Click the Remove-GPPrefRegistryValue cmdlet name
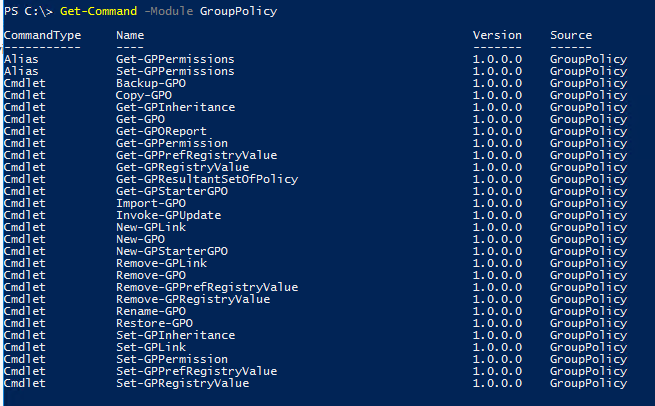The image size is (655, 406). click(207, 287)
